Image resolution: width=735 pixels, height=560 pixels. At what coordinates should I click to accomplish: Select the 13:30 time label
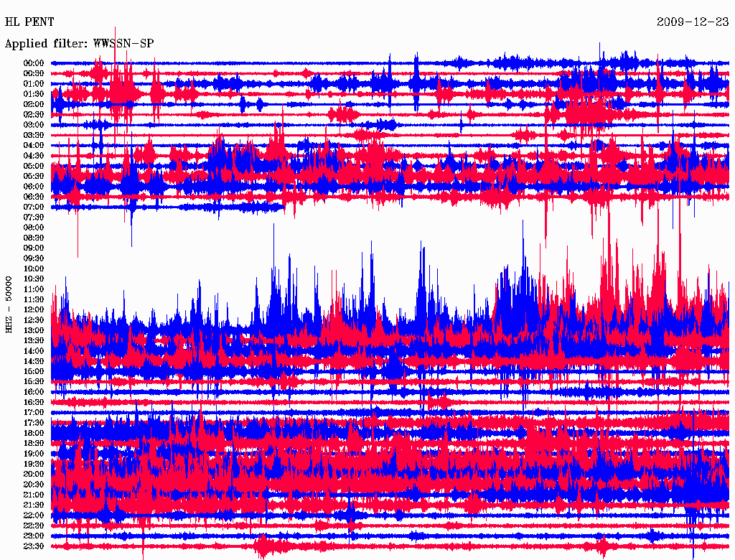pyautogui.click(x=34, y=340)
